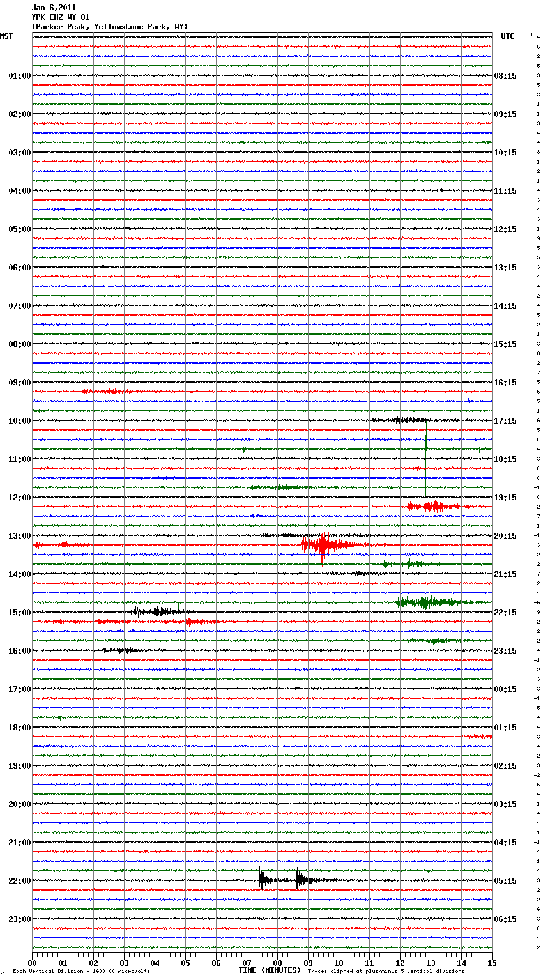
Task: Click the 1600.00 microvolts vertical division note
Action: tap(81, 972)
